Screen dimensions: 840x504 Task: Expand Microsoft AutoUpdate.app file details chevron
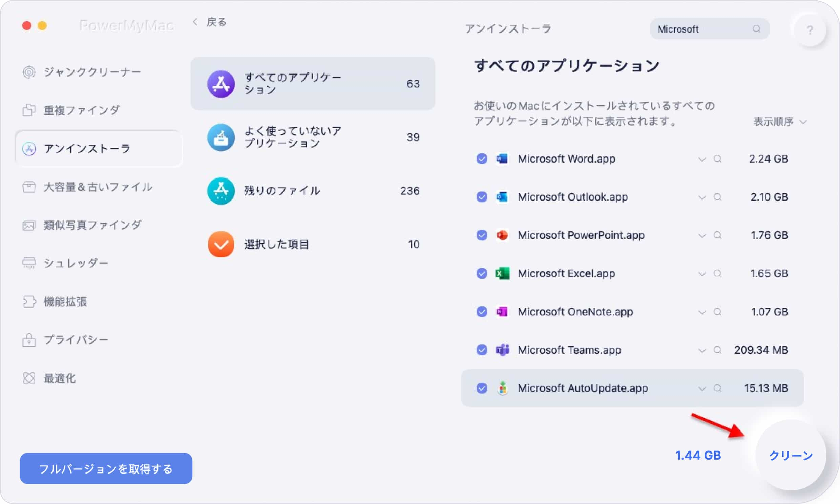point(702,389)
